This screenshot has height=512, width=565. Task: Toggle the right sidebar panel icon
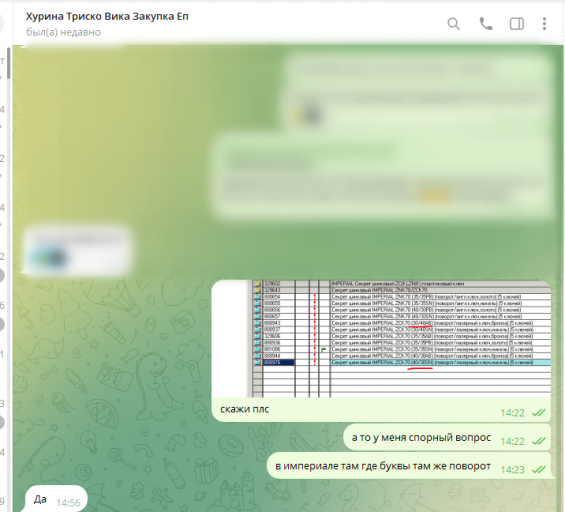click(516, 24)
